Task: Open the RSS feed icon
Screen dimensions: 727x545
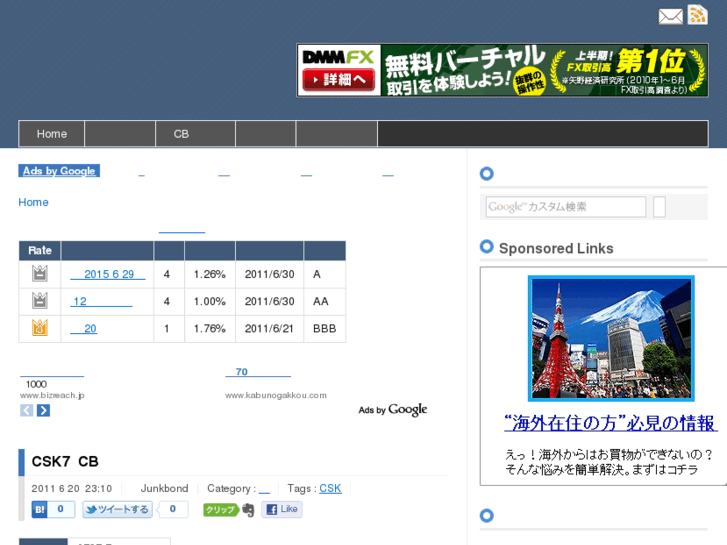Action: pos(697,15)
